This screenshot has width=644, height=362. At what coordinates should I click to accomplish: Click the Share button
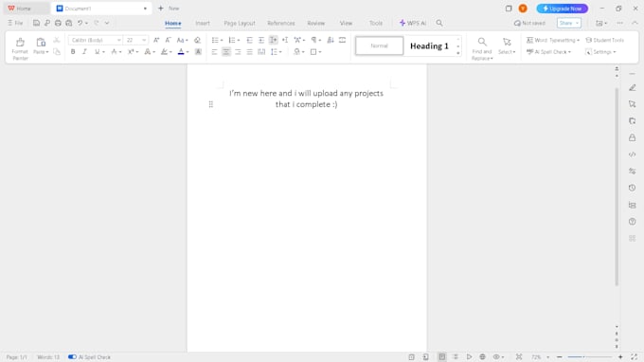pos(569,23)
